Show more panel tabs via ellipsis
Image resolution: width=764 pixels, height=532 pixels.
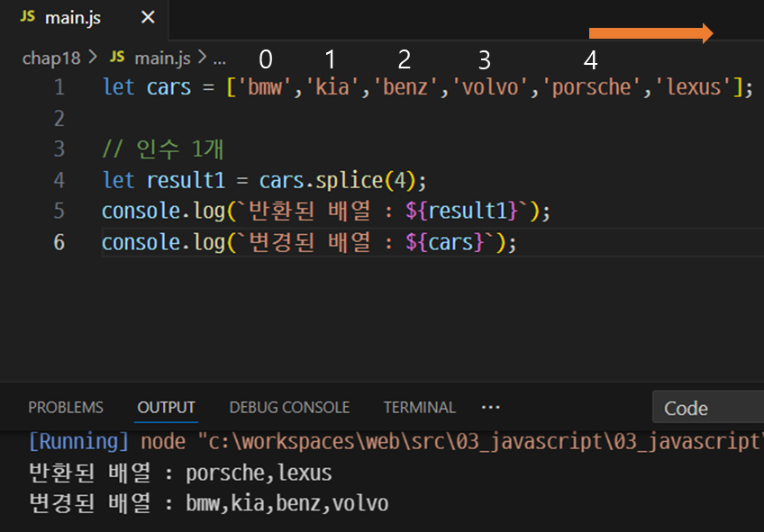[x=491, y=408]
